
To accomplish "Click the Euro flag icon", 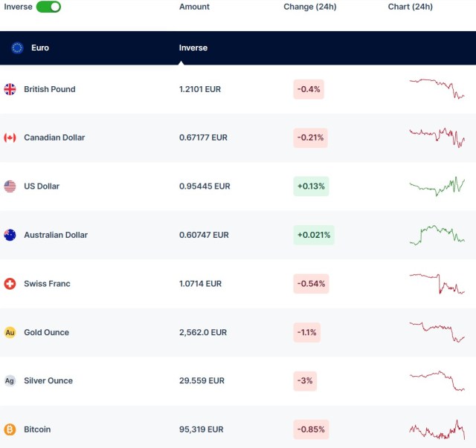I will (x=17, y=48).
